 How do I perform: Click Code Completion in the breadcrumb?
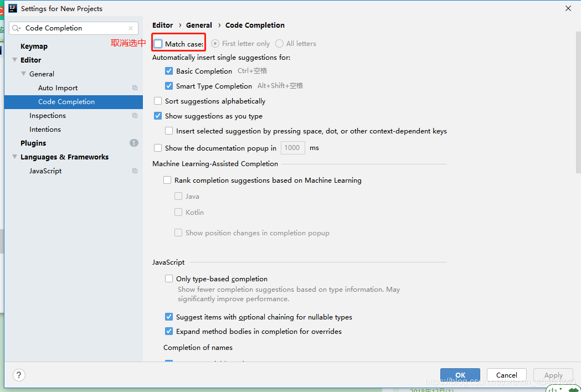tap(255, 25)
